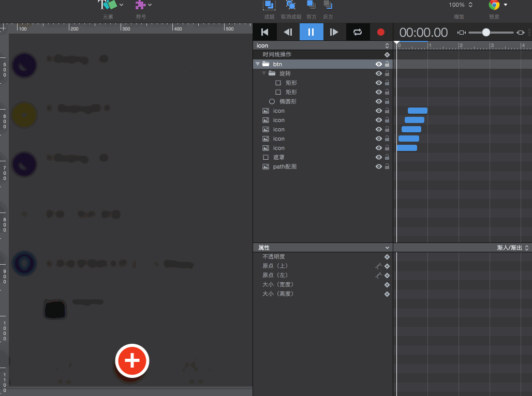The image size is (532, 396).
Task: Open the Symbols (符号) puzzle icon
Action: coord(140,6)
